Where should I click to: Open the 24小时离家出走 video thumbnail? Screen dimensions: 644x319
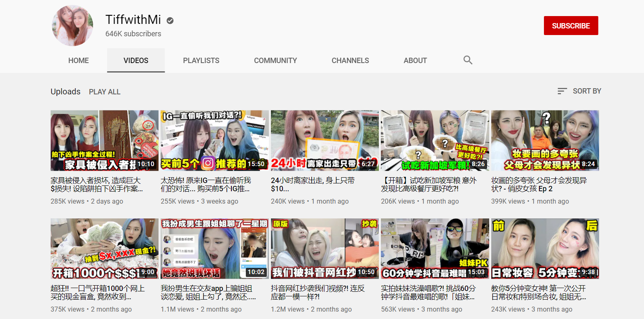[x=324, y=141]
